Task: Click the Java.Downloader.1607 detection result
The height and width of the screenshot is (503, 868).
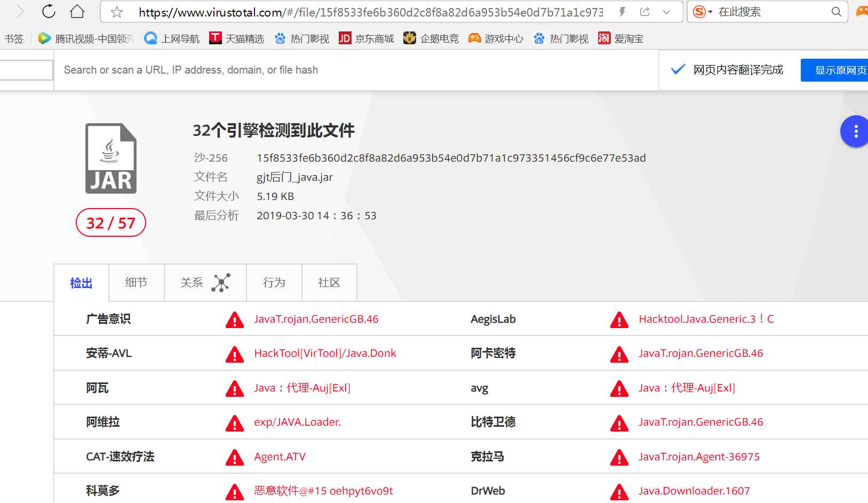Action: [694, 491]
